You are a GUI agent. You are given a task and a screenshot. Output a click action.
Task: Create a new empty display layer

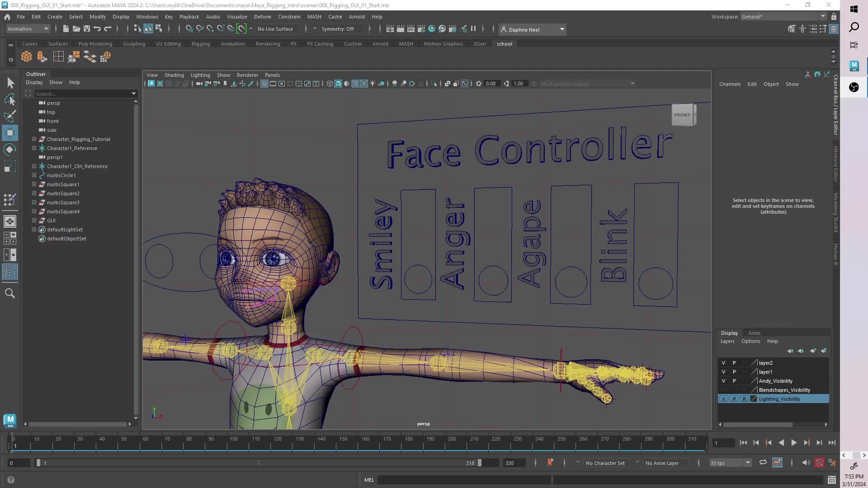tap(814, 351)
